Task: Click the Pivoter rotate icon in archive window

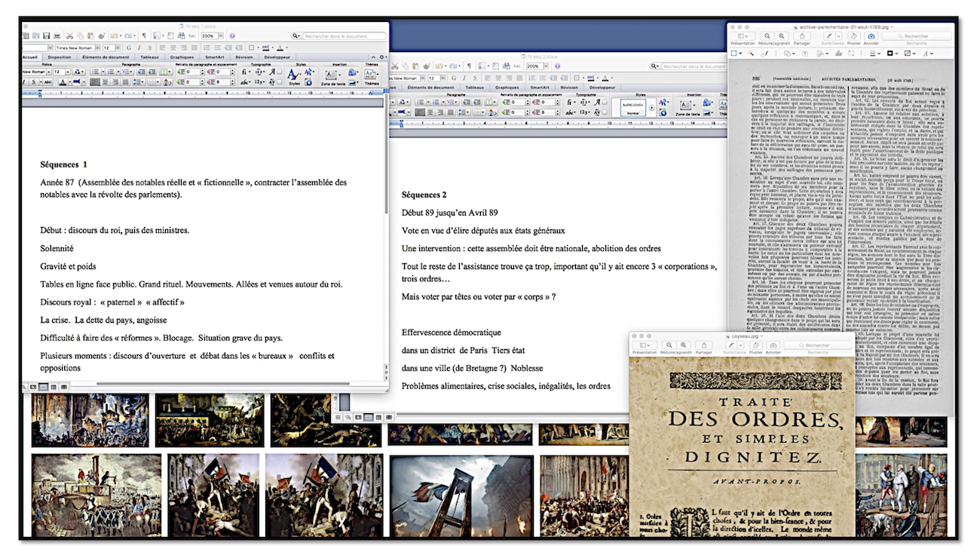Action: [x=853, y=35]
